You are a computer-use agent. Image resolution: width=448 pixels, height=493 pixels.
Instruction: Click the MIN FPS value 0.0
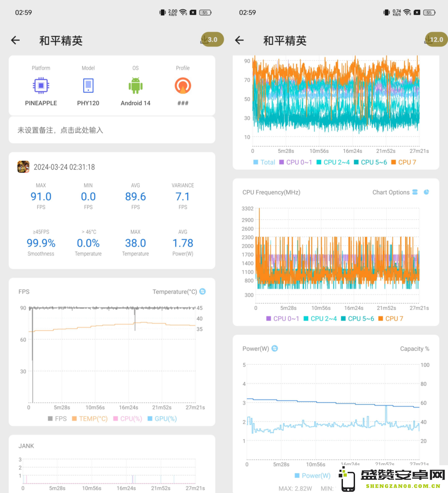[x=88, y=196]
